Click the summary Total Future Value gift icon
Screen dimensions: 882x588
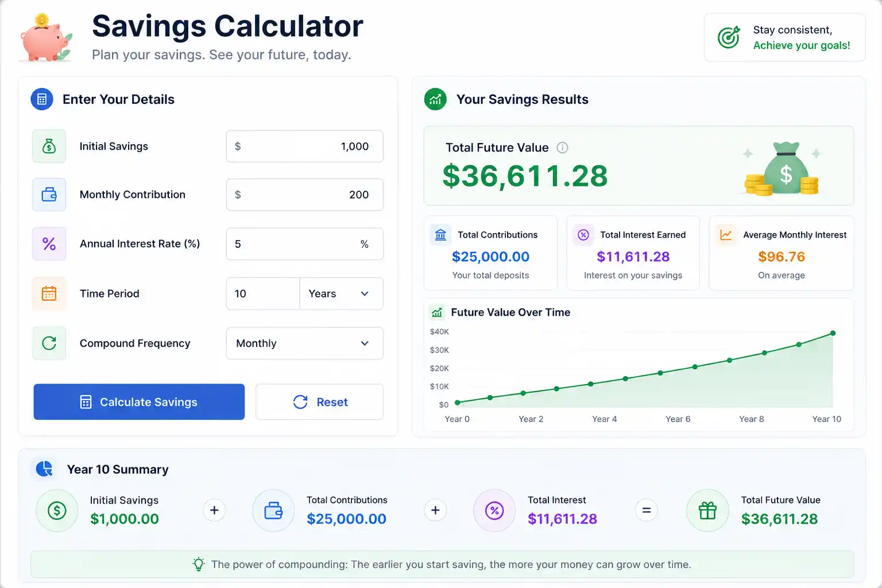click(x=707, y=510)
